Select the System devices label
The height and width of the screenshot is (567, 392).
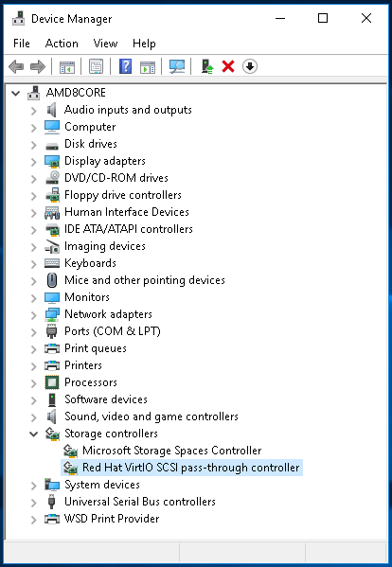102,485
